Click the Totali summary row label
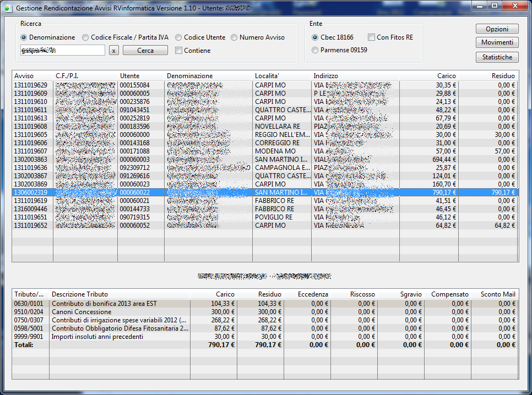 24,345
